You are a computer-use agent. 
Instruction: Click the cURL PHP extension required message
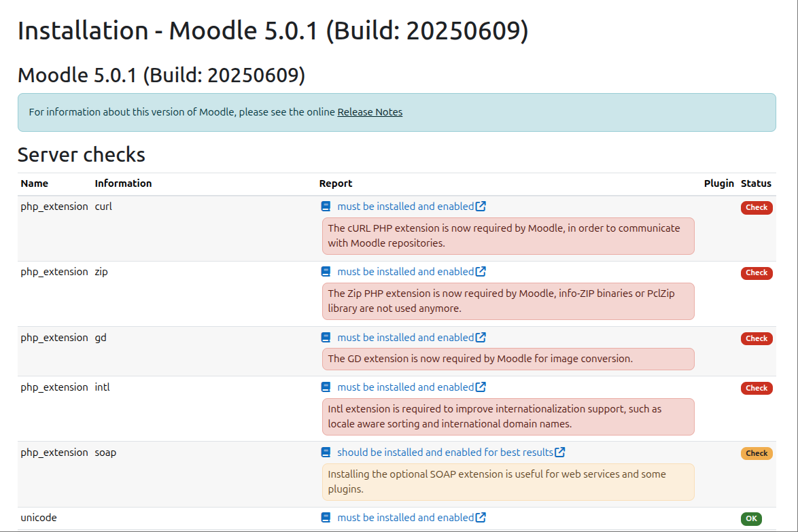coord(508,236)
